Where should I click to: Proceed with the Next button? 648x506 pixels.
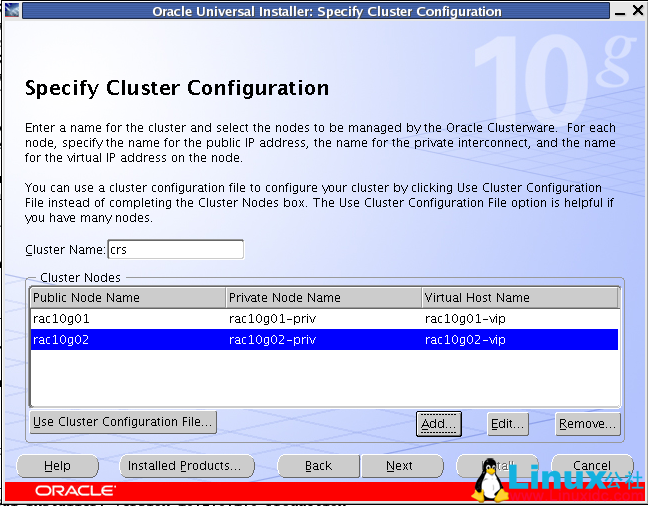(403, 466)
